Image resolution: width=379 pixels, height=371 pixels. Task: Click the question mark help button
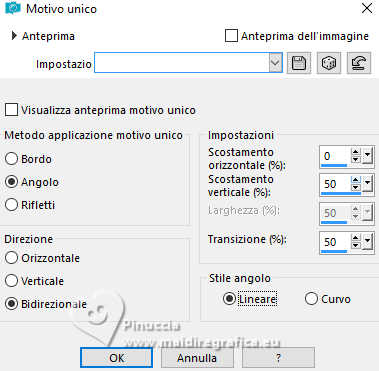point(278,358)
